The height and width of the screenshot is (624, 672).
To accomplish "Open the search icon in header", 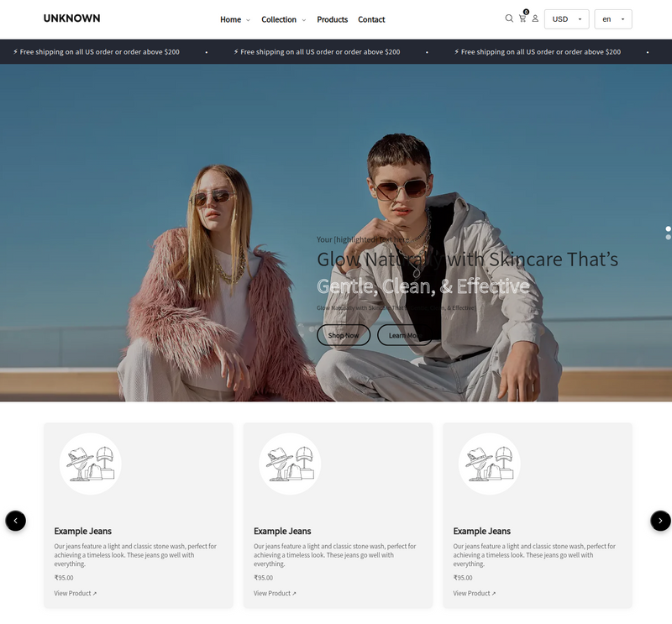I will point(509,18).
